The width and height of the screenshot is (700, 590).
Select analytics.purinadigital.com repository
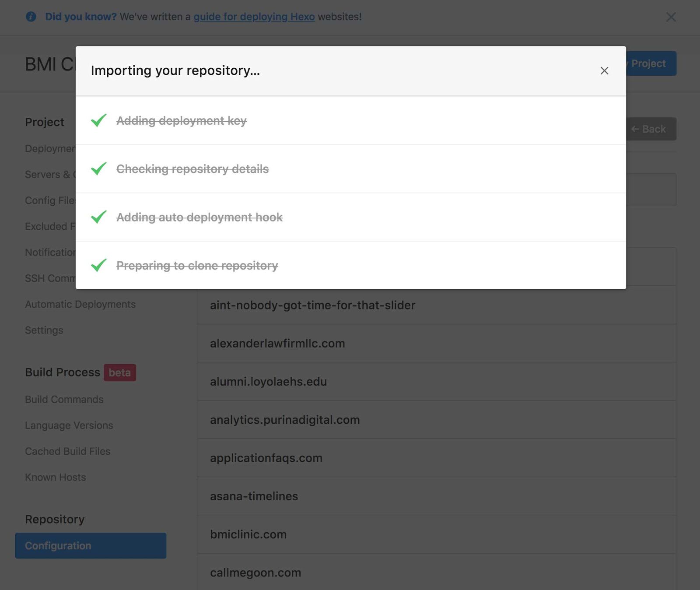click(437, 420)
